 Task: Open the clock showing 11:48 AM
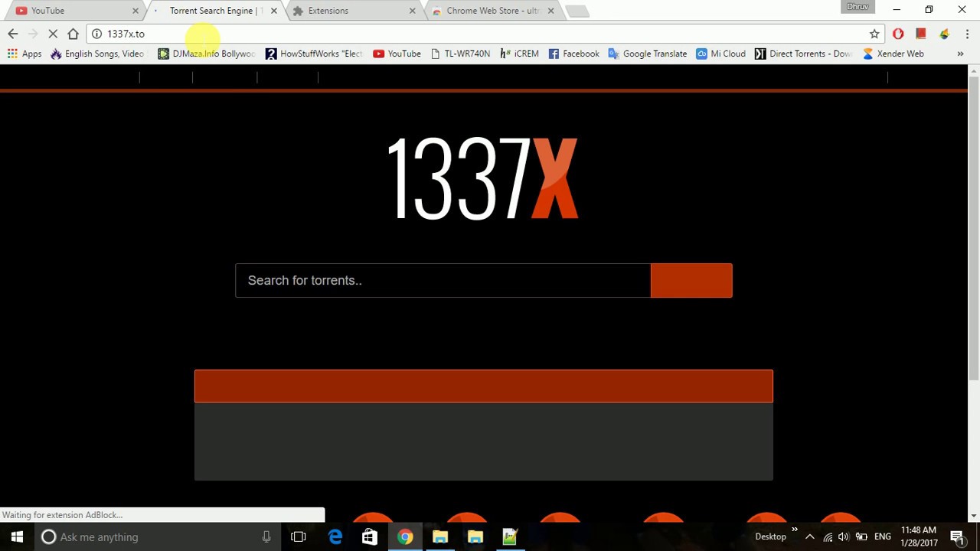[x=919, y=536]
